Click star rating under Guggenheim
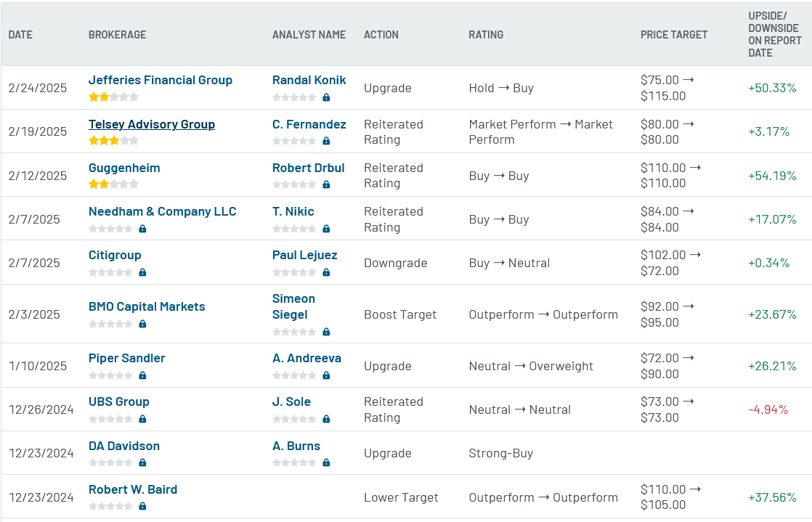Screen dimensions: 812x522 113,184
